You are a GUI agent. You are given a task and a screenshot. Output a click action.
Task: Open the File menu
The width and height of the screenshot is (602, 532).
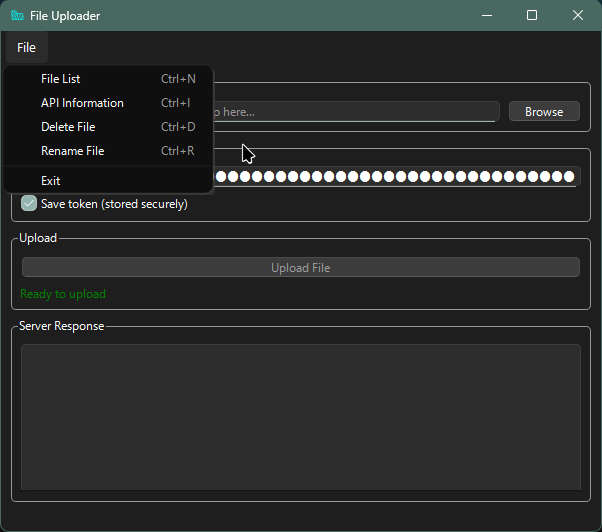point(26,48)
